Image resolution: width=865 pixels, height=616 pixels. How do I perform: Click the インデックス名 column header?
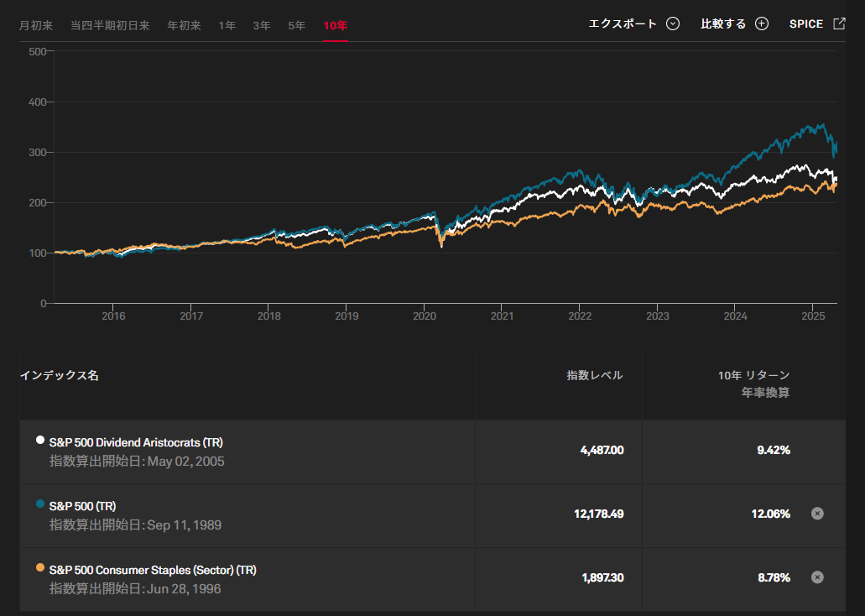[59, 375]
